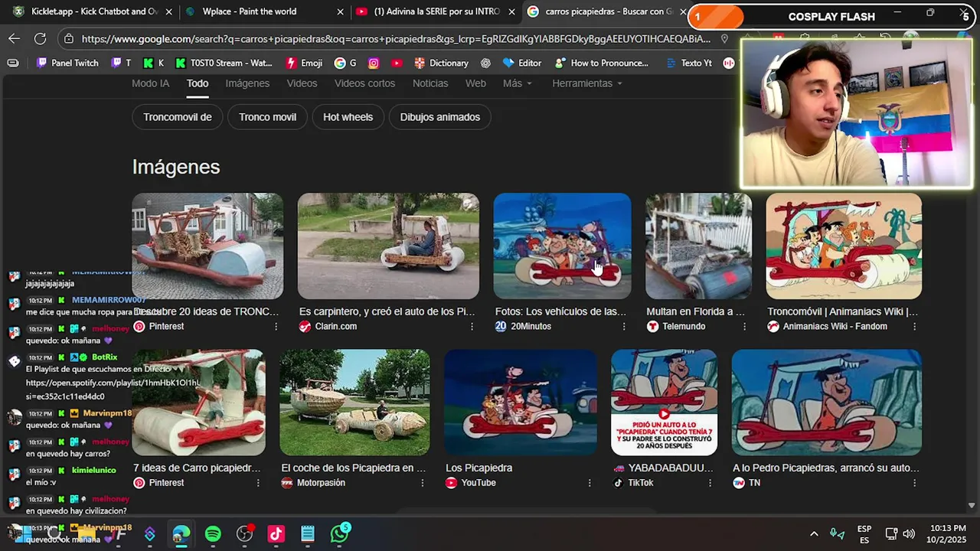Switch to the Kicklet.app browser tab
Viewport: 980px width, 551px height.
[x=92, y=11]
